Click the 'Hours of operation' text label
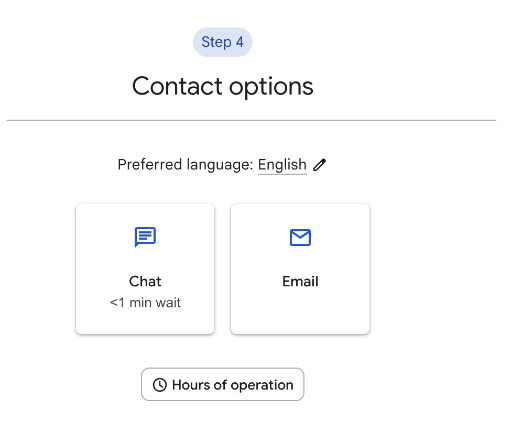The image size is (506, 440). click(233, 385)
